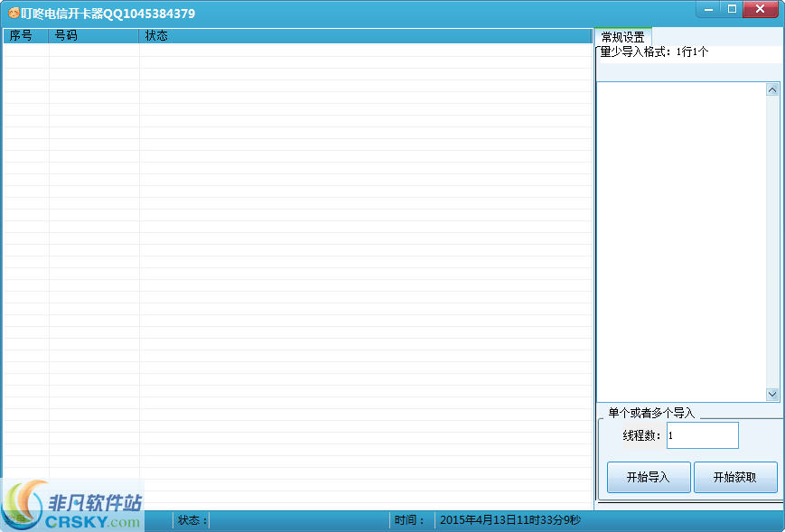
Task: Sort by the 号码 column header
Action: 94,35
